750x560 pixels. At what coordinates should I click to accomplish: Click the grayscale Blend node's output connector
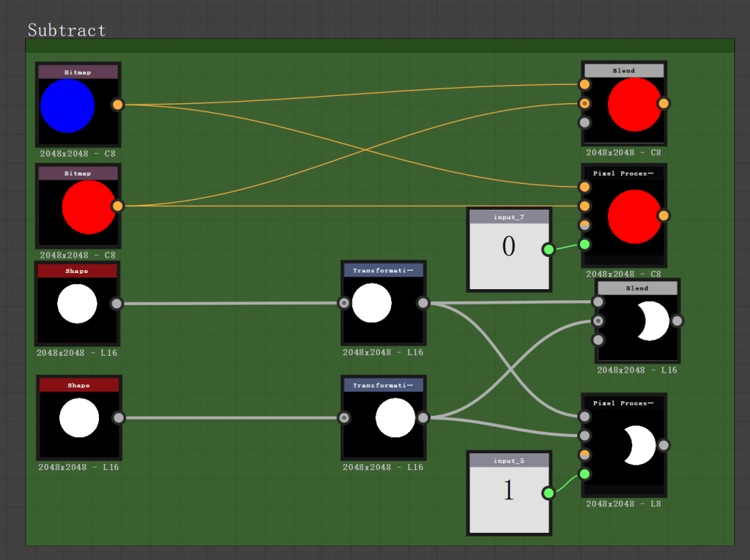pyautogui.click(x=677, y=320)
